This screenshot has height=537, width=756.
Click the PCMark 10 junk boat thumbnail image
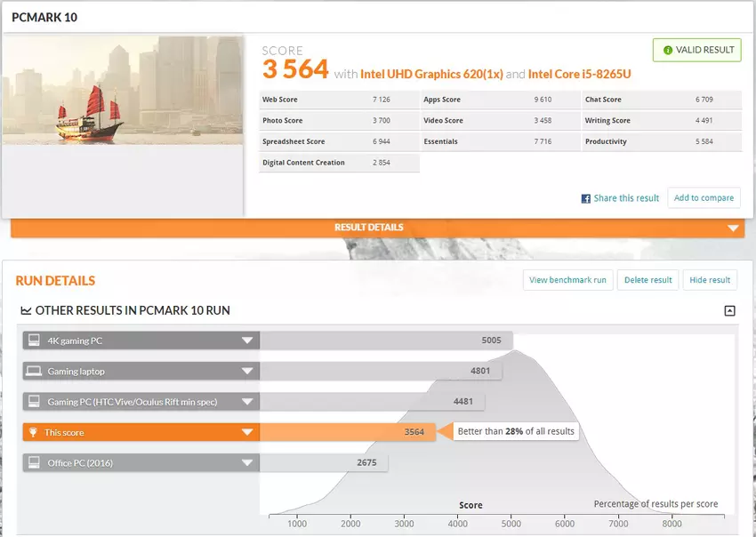[123, 90]
